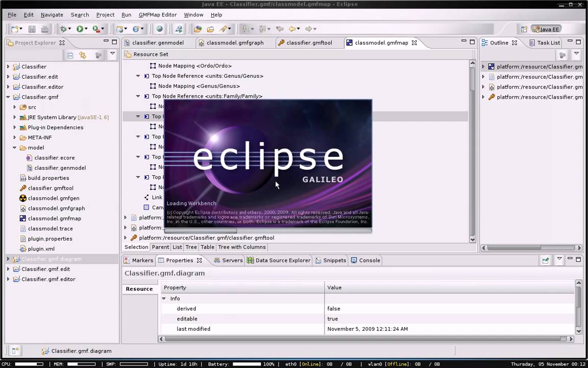Expand platform:/resource classifier.gmftool entry in editor

(126, 238)
